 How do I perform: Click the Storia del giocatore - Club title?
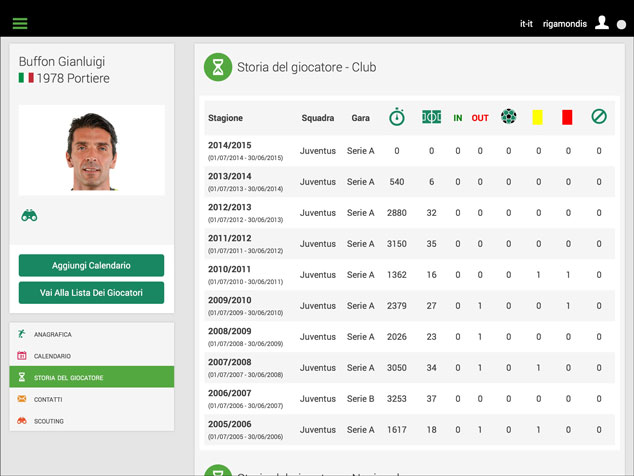point(306,67)
